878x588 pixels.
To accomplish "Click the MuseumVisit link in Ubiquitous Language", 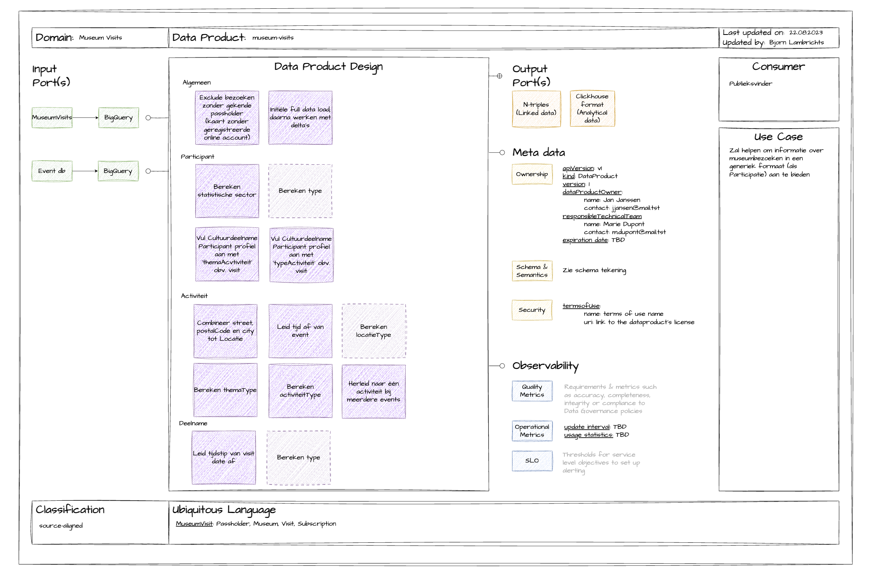I will coord(194,524).
